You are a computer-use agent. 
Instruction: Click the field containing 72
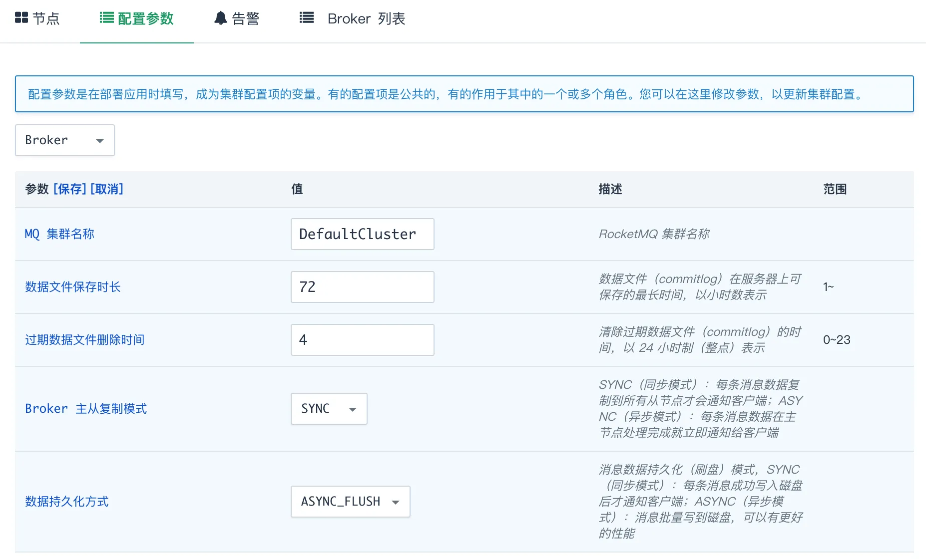[x=362, y=287]
